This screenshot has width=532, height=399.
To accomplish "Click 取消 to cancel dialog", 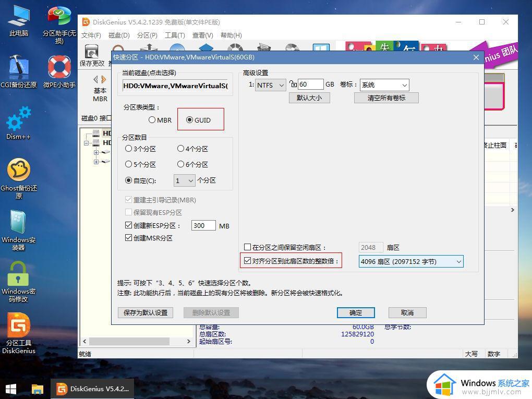I will pyautogui.click(x=407, y=312).
